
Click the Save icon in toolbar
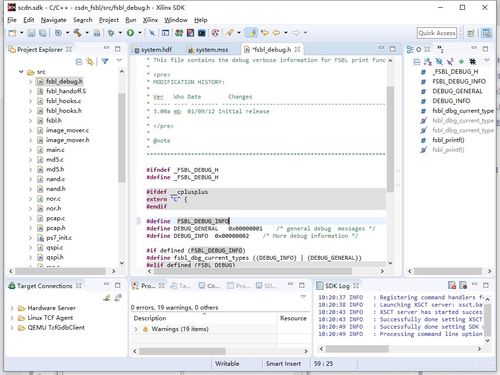pyautogui.click(x=31, y=33)
